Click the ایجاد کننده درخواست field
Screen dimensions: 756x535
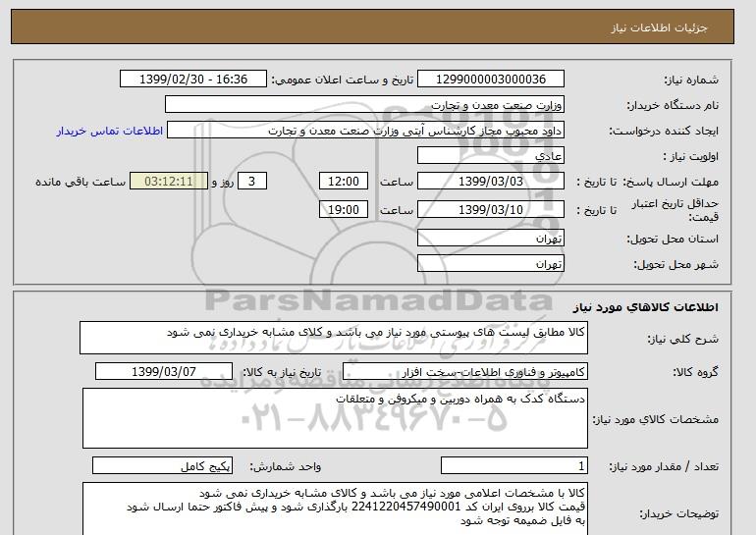click(365, 131)
